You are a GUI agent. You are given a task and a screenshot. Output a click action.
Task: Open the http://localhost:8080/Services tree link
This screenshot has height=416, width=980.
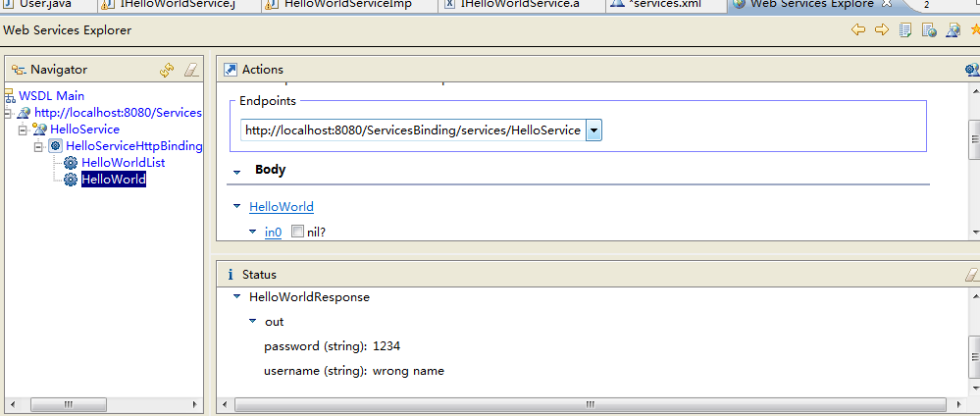pyautogui.click(x=118, y=113)
